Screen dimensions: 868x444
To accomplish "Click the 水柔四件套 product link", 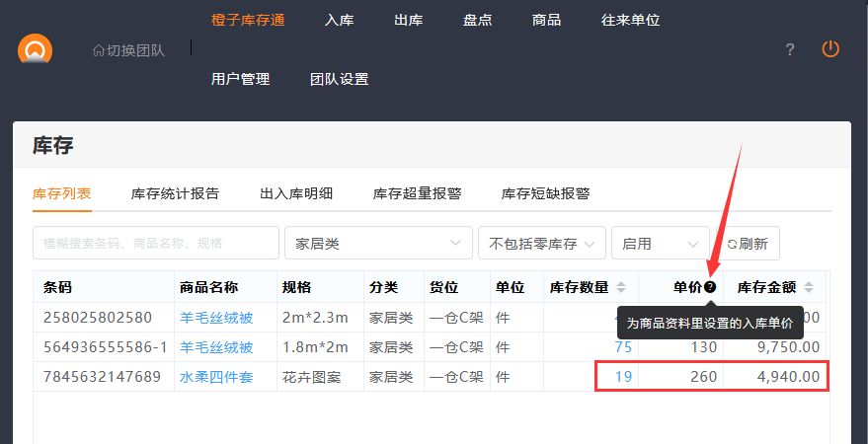I will point(216,377).
